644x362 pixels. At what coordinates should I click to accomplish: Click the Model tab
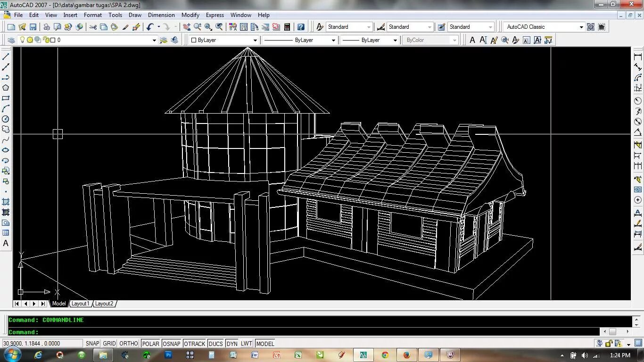coord(59,304)
